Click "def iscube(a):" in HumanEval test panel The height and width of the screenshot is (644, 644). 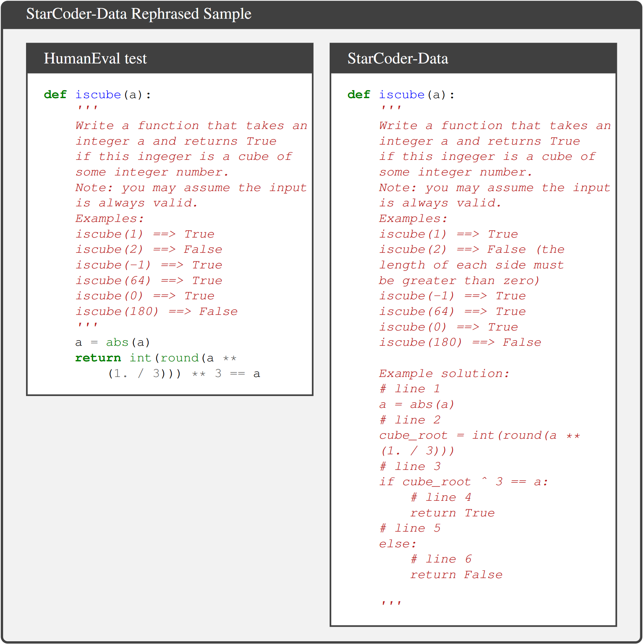pyautogui.click(x=98, y=95)
